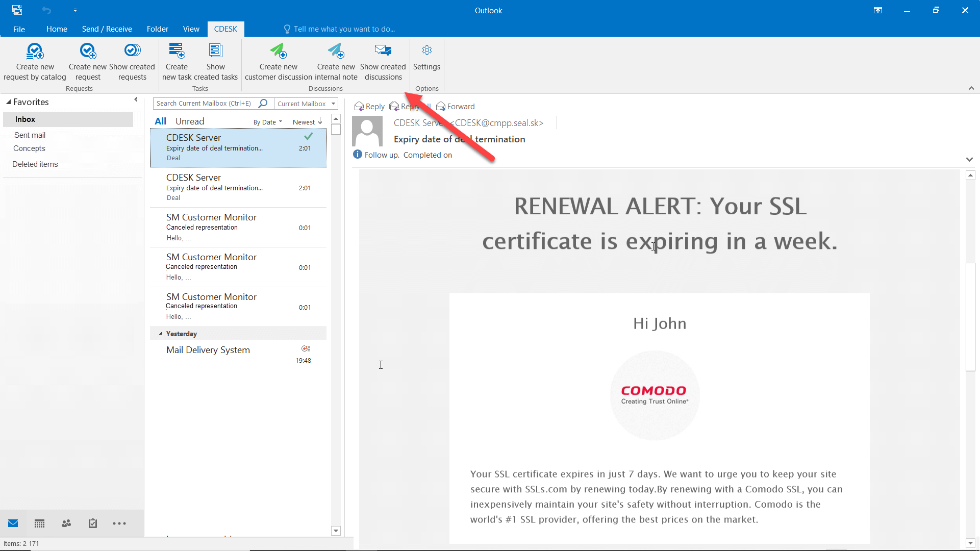This screenshot has width=980, height=551.
Task: Click Create new task icon
Action: tap(177, 51)
